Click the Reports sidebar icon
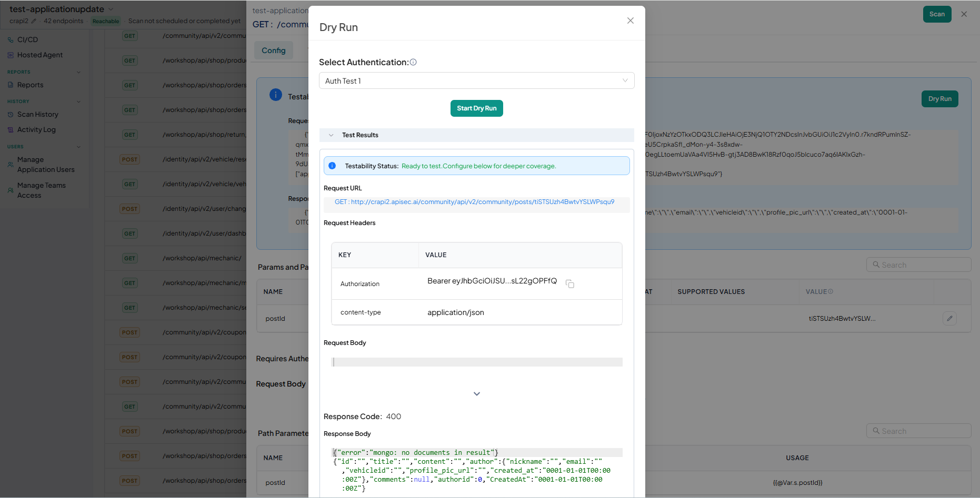 tap(11, 85)
